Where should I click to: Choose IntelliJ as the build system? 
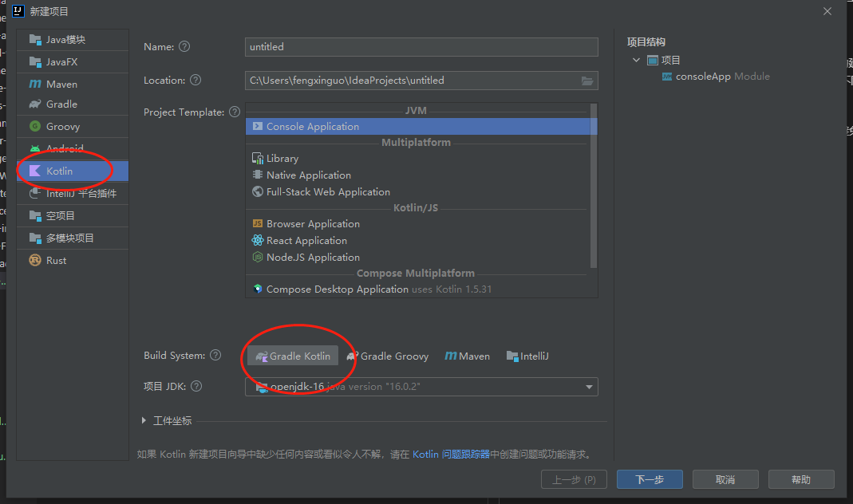527,356
